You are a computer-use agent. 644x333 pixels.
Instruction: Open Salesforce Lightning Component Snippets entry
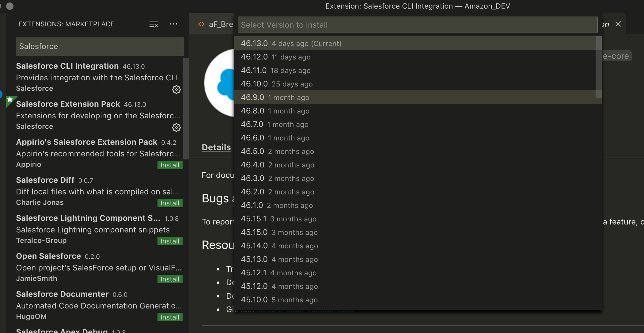(95, 229)
